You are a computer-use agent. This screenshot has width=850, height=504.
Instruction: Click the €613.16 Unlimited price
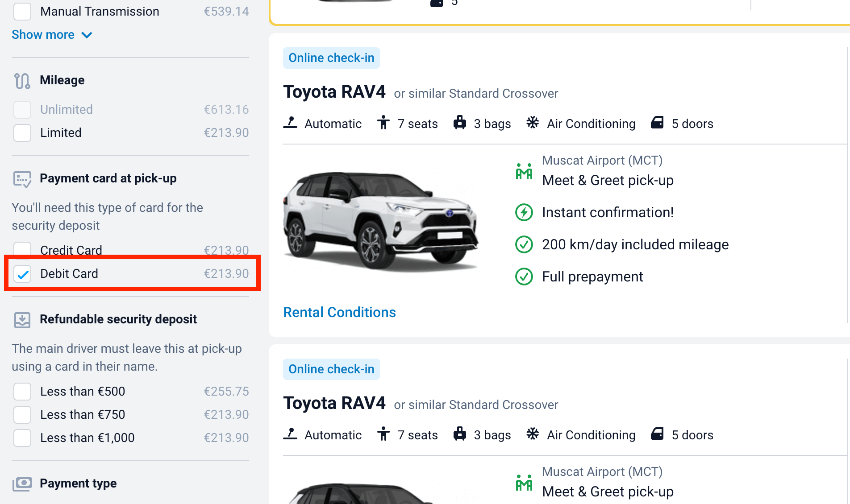tap(226, 109)
